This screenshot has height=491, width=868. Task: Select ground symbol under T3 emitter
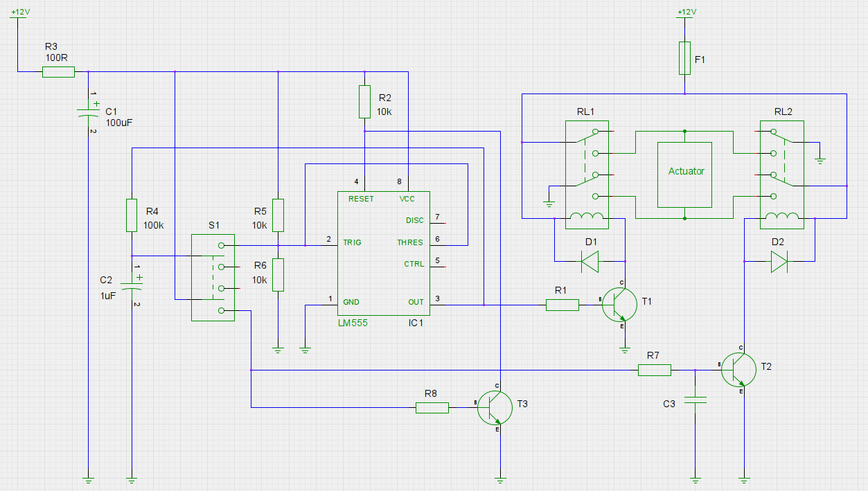500,479
